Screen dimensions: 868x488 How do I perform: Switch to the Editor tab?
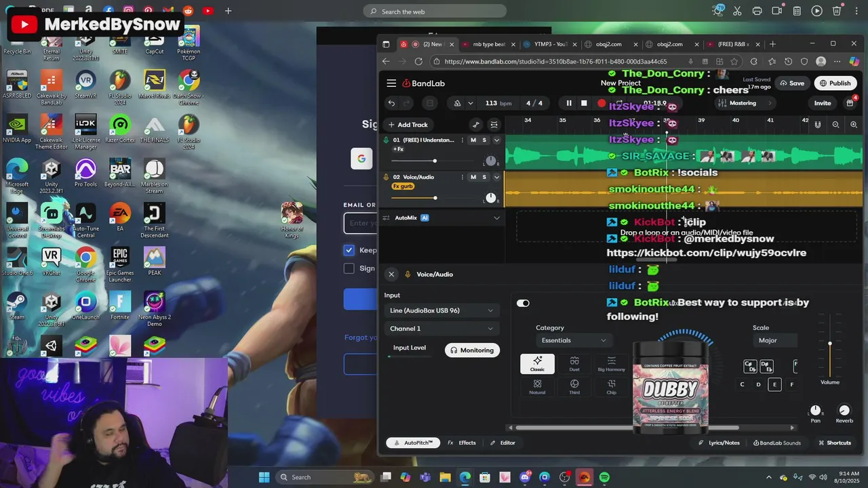pos(502,443)
